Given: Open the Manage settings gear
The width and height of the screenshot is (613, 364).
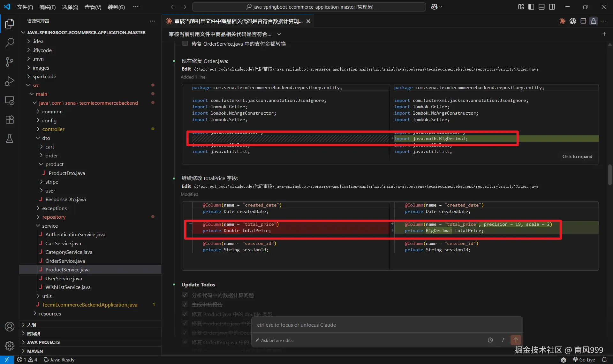Looking at the screenshot, I should 10,345.
